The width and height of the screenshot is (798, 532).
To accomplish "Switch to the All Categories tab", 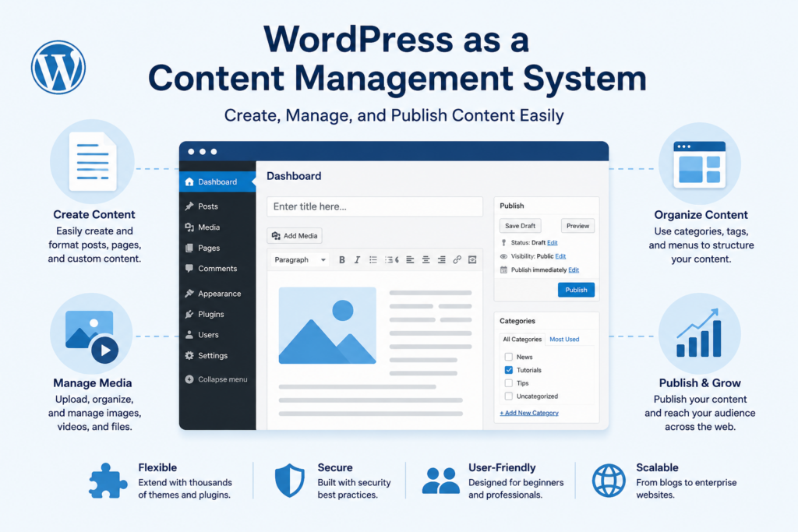I will pyautogui.click(x=522, y=340).
